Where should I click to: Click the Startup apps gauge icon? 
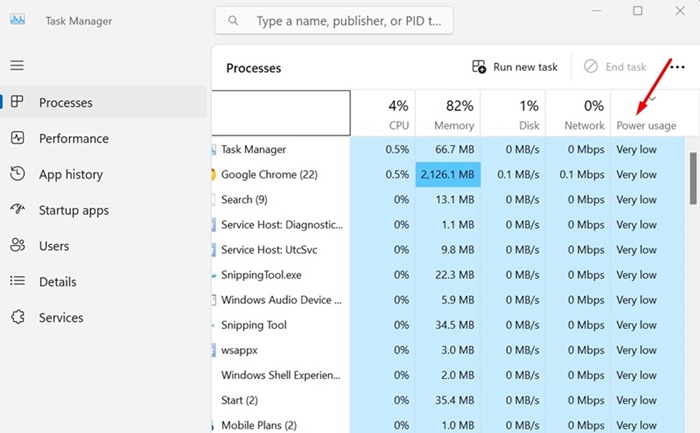(17, 210)
